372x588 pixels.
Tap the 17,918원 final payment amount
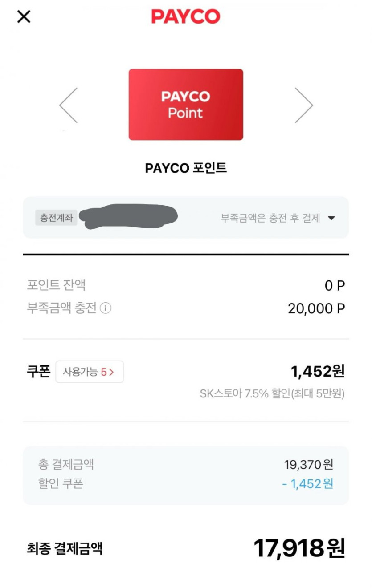(x=299, y=548)
